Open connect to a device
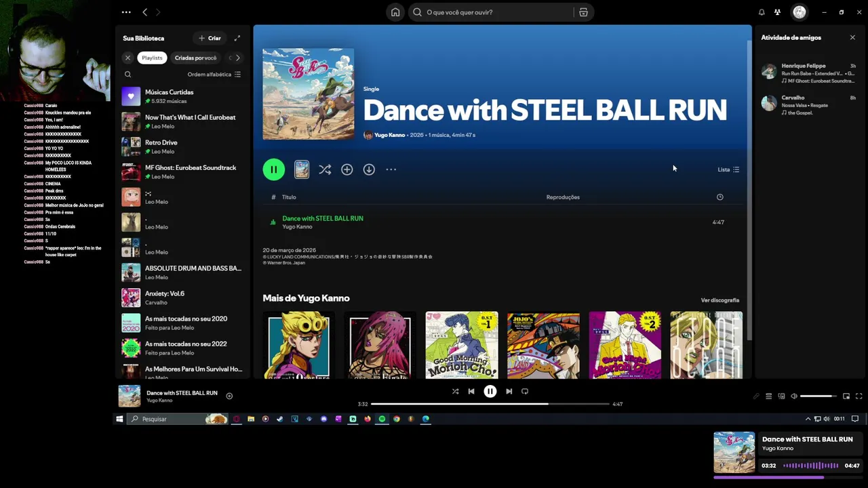868x488 pixels. (781, 396)
